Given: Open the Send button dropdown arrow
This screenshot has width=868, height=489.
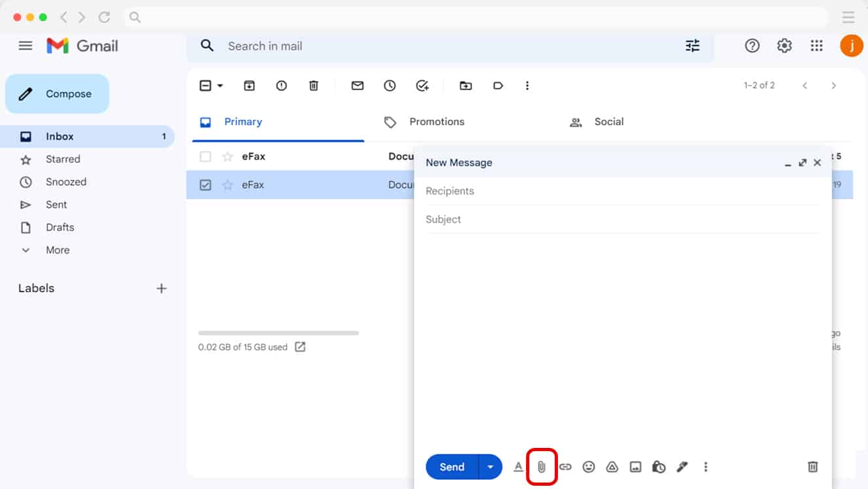Looking at the screenshot, I should (491, 467).
